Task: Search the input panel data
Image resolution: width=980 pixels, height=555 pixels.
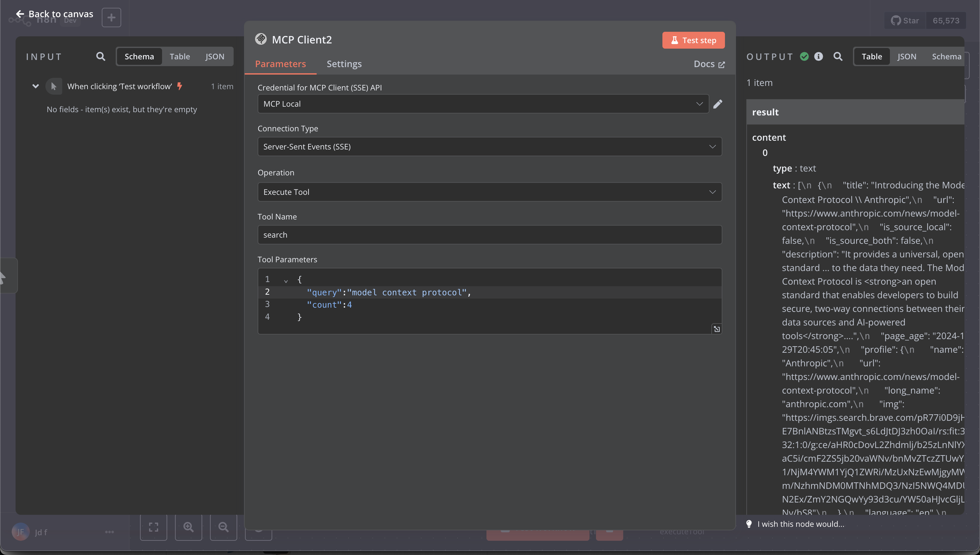Action: tap(100, 57)
